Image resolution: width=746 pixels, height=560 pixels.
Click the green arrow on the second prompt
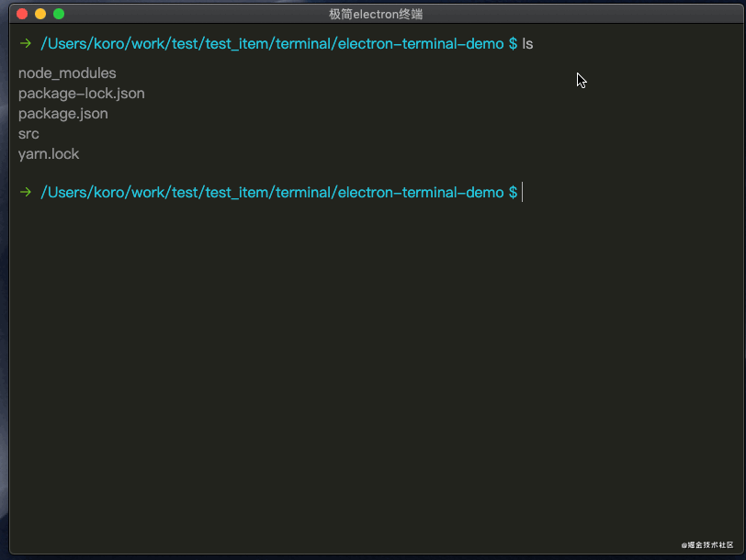26,192
